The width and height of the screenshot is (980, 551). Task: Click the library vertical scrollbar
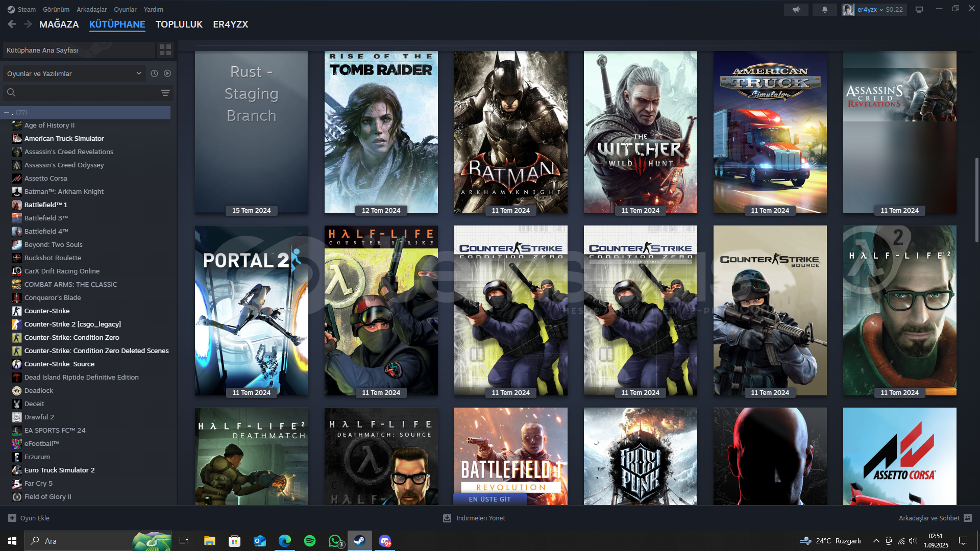point(976,200)
